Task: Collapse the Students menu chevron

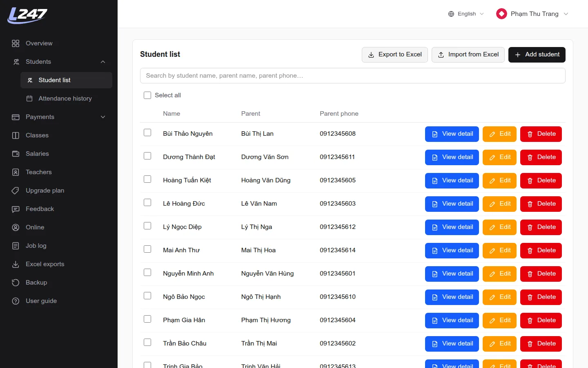Action: click(x=103, y=62)
